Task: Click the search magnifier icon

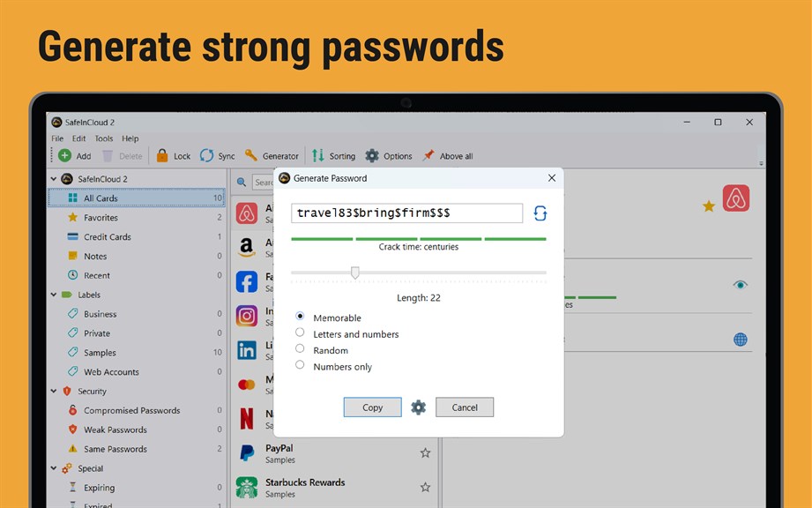Action: pos(242,183)
